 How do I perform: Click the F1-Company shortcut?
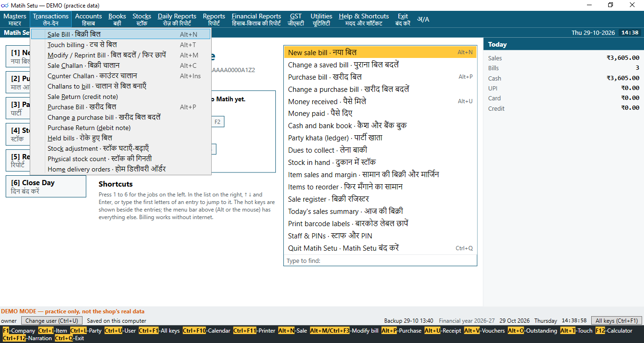point(19,331)
